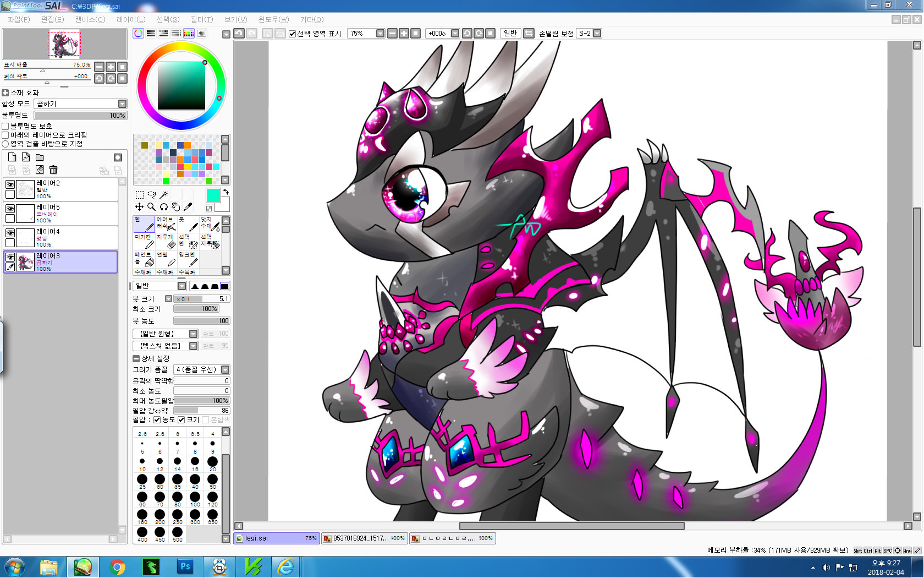Choose the 페인트통 bucket tool
This screenshot has width=924, height=578.
(x=144, y=259)
